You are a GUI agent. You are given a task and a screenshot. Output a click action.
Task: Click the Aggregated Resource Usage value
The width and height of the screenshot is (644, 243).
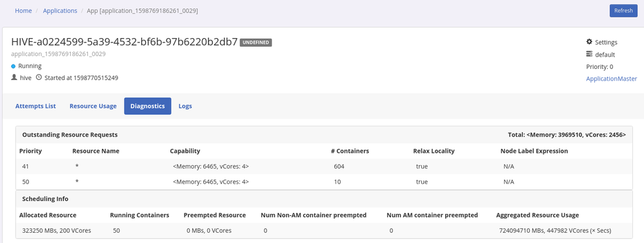tap(556, 231)
